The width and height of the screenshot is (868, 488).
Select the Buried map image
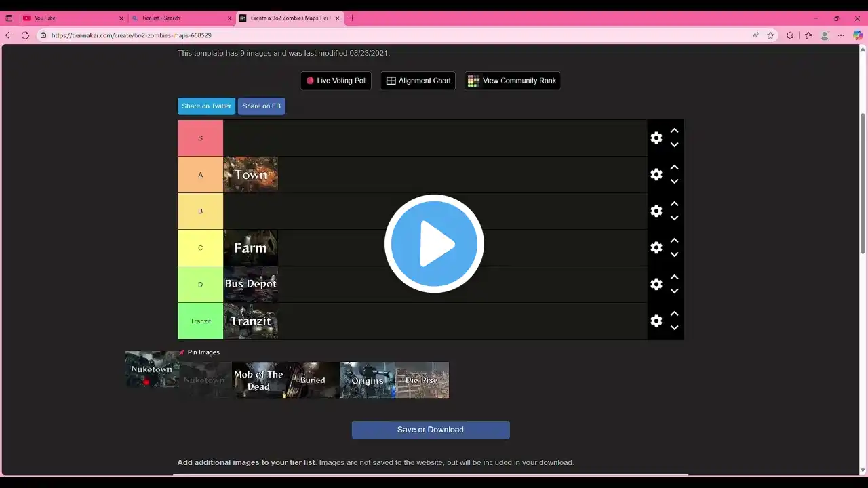tap(313, 380)
